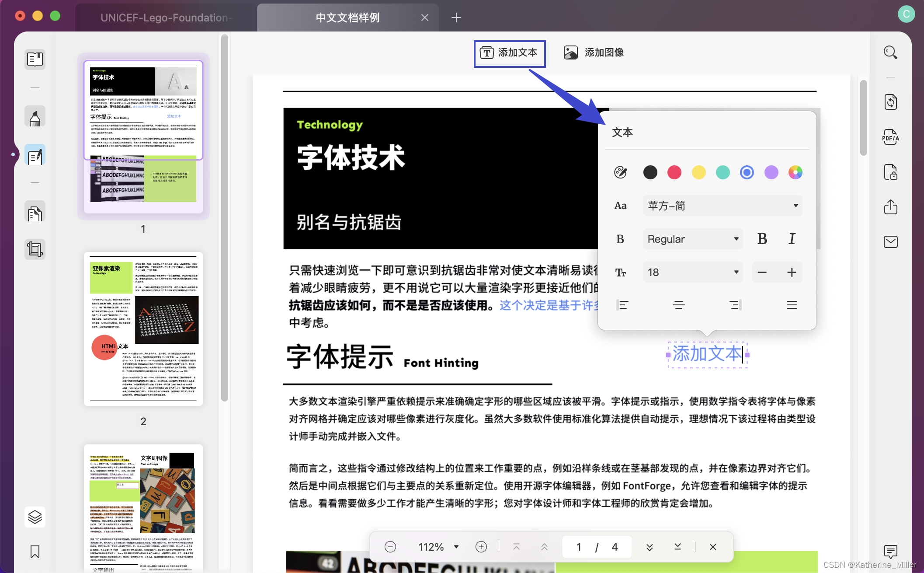Viewport: 924px width, 573px height.
Task: Click the PDF/A conversion icon
Action: click(890, 137)
